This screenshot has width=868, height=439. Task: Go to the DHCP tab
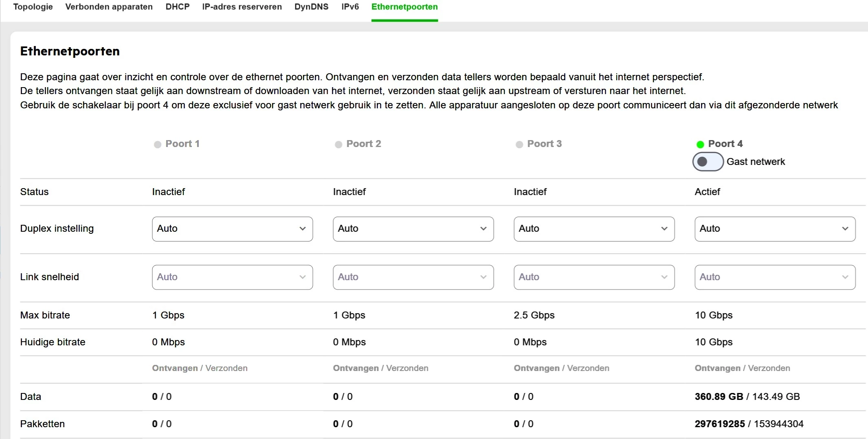pos(177,7)
